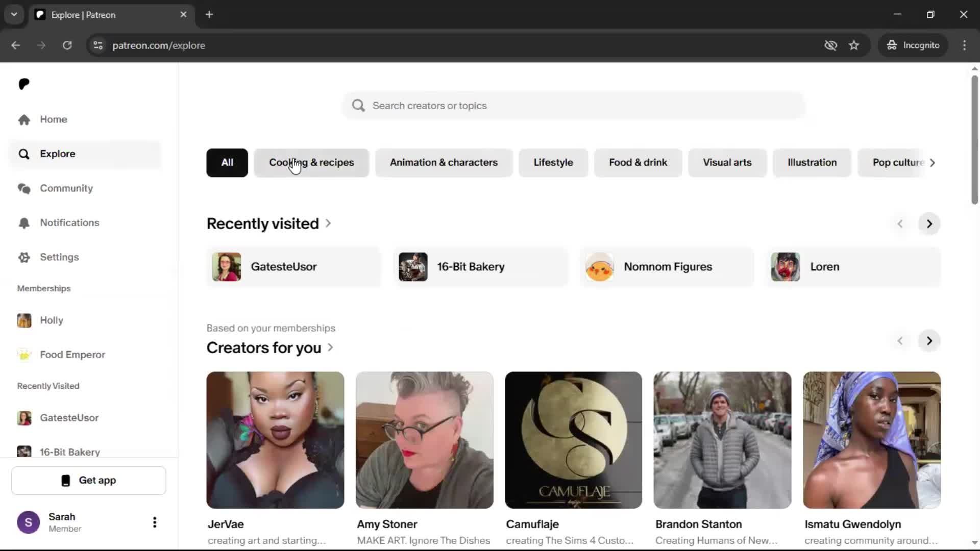Click the Amy Stoner name link
This screenshot has width=980, height=551.
[387, 524]
